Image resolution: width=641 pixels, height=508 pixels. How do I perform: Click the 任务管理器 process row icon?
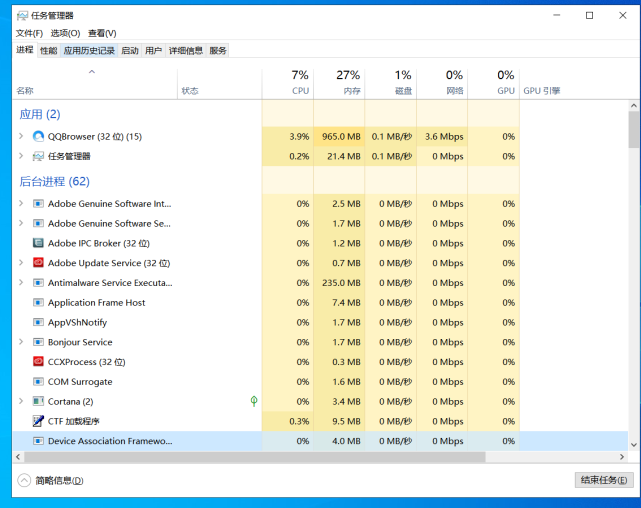[38, 156]
